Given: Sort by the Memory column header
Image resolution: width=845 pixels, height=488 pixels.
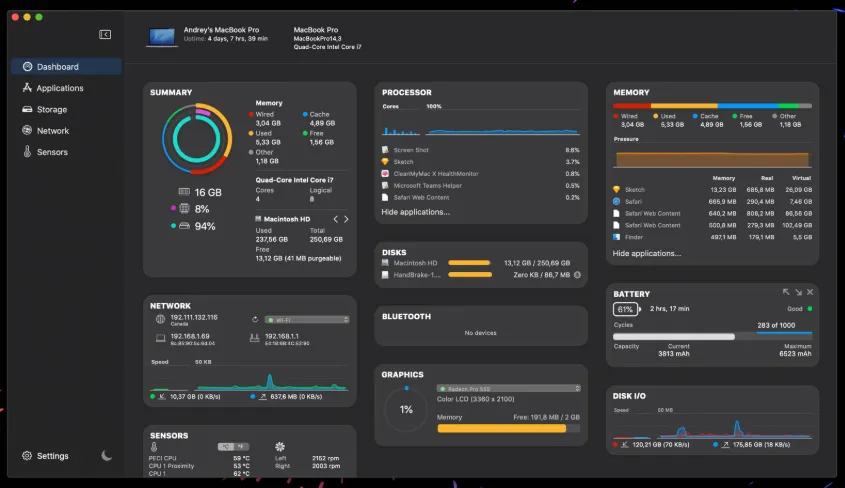Looking at the screenshot, I should (x=724, y=178).
